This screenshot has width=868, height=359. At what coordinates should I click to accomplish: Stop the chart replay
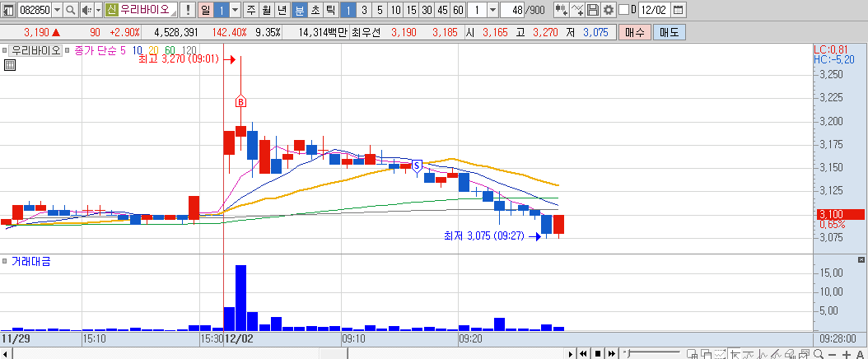click(x=598, y=353)
